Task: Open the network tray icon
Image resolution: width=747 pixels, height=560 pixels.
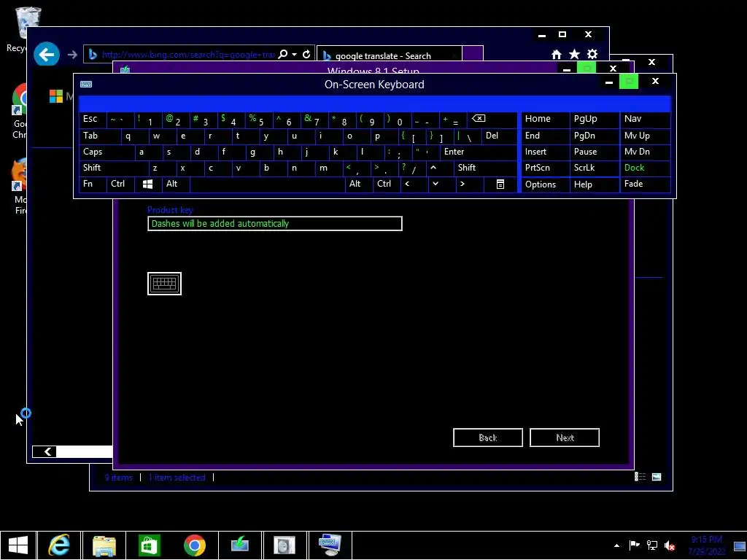Action: pyautogui.click(x=651, y=545)
